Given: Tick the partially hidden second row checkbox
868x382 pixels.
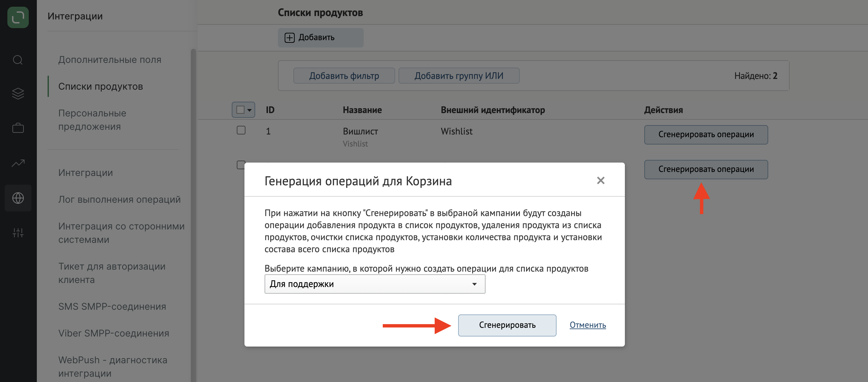Looking at the screenshot, I should click(240, 164).
